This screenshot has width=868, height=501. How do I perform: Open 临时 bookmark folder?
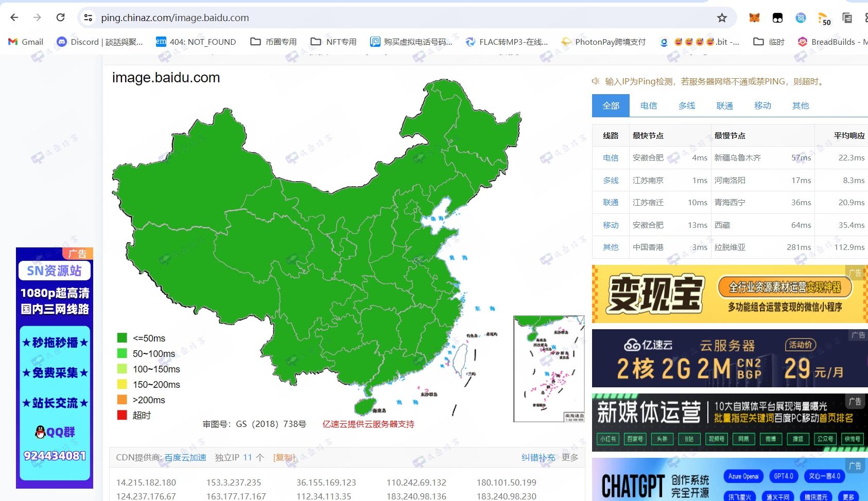tap(769, 42)
